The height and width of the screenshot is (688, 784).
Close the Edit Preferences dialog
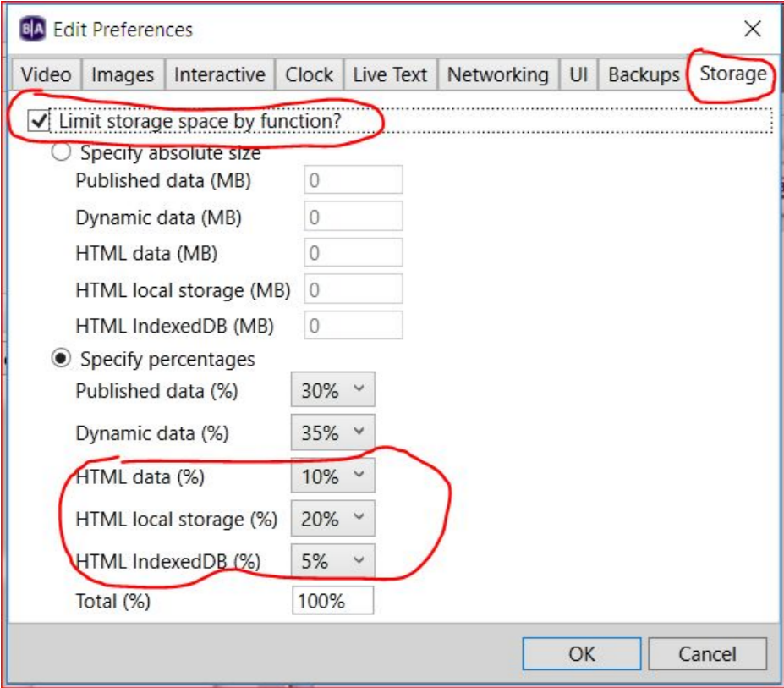point(752,30)
